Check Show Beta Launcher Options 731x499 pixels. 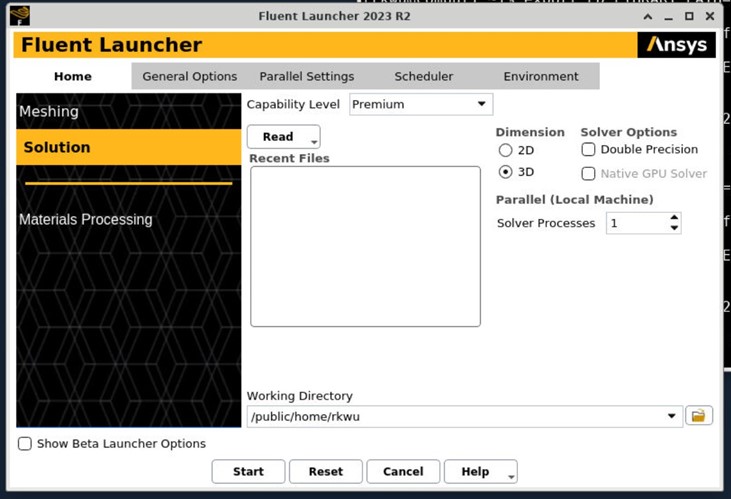click(x=25, y=444)
